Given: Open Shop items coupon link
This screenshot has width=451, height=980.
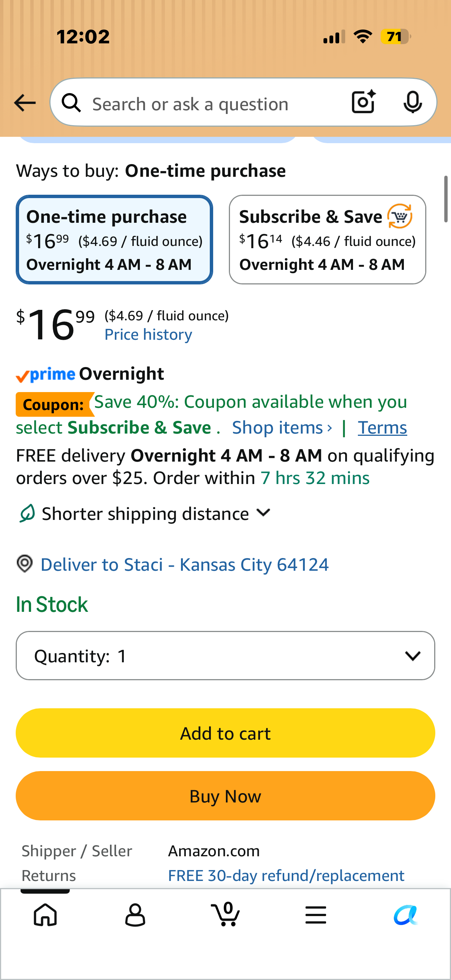Looking at the screenshot, I should [282, 428].
